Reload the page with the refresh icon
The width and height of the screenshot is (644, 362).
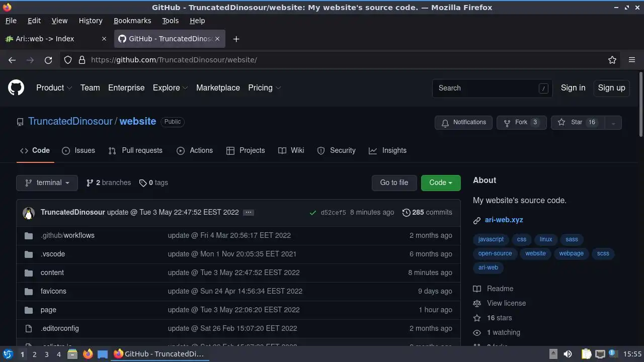(48, 60)
